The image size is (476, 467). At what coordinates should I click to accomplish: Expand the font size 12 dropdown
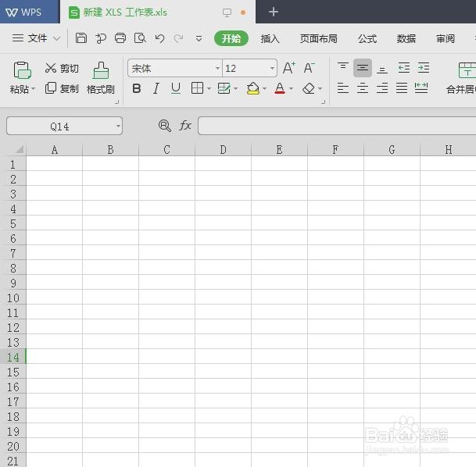click(272, 68)
